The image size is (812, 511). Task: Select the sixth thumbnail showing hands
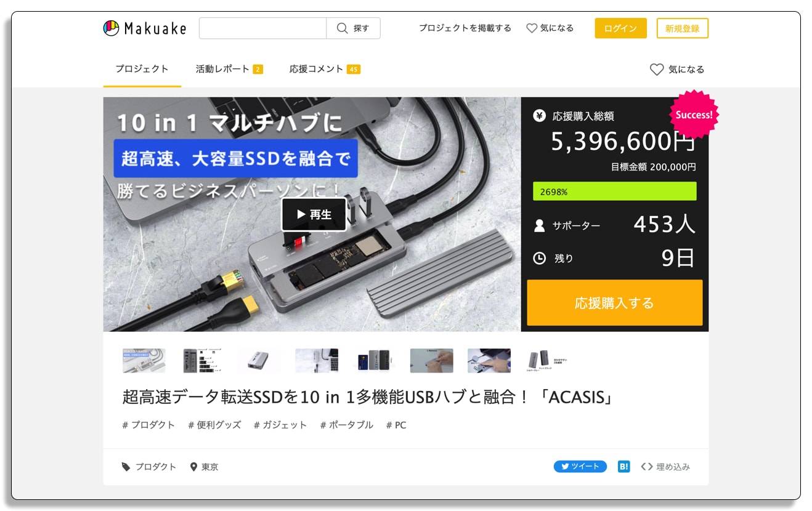pos(432,361)
